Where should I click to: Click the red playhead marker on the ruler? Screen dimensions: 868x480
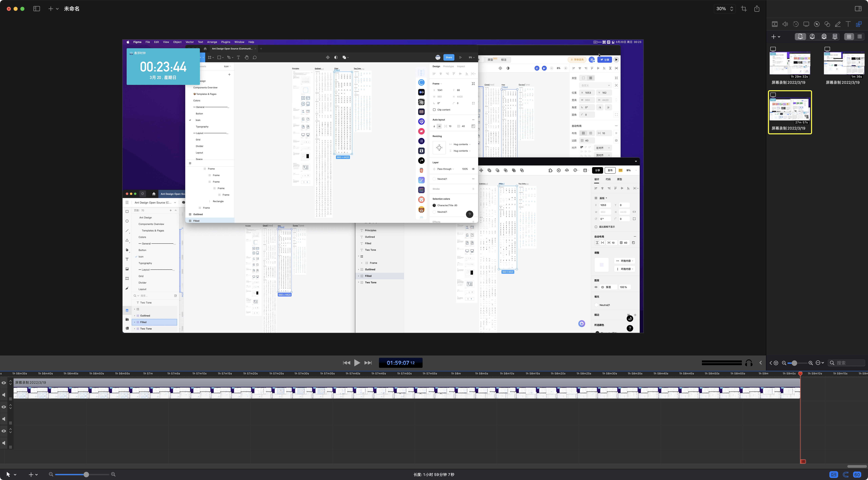pyautogui.click(x=800, y=373)
